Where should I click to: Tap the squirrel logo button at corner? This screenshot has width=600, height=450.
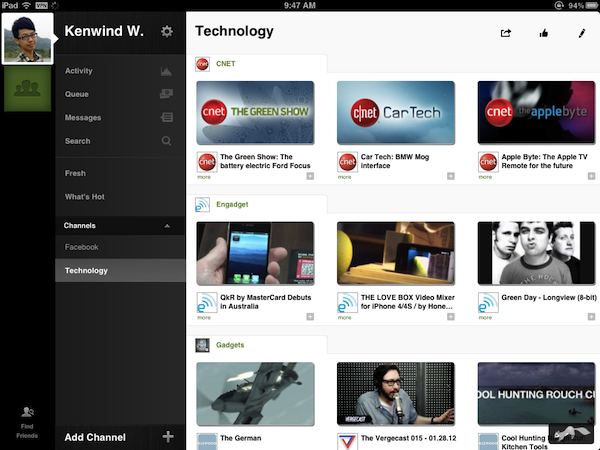[572, 433]
